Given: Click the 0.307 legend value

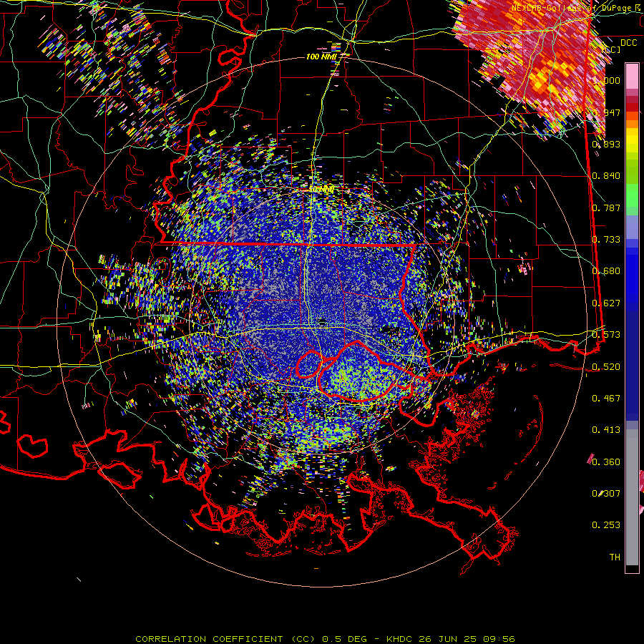Looking at the screenshot, I should [606, 494].
